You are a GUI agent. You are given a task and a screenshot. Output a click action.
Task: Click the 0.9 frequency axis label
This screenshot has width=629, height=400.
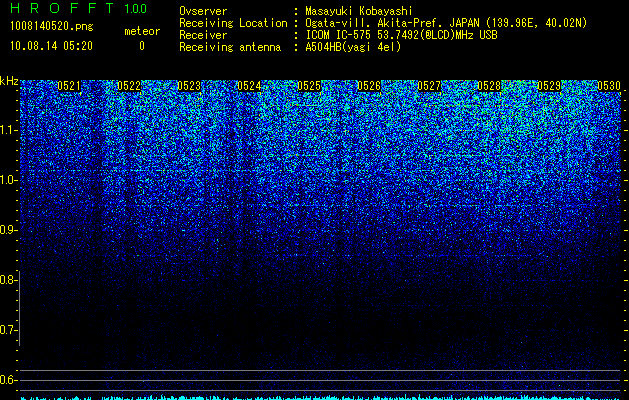8,230
